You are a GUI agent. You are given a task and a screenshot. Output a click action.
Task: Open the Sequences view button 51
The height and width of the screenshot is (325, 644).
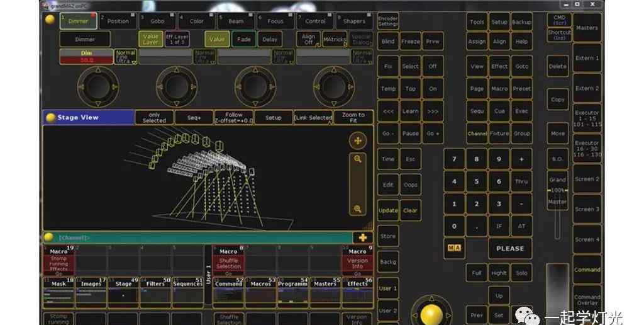pyautogui.click(x=187, y=292)
